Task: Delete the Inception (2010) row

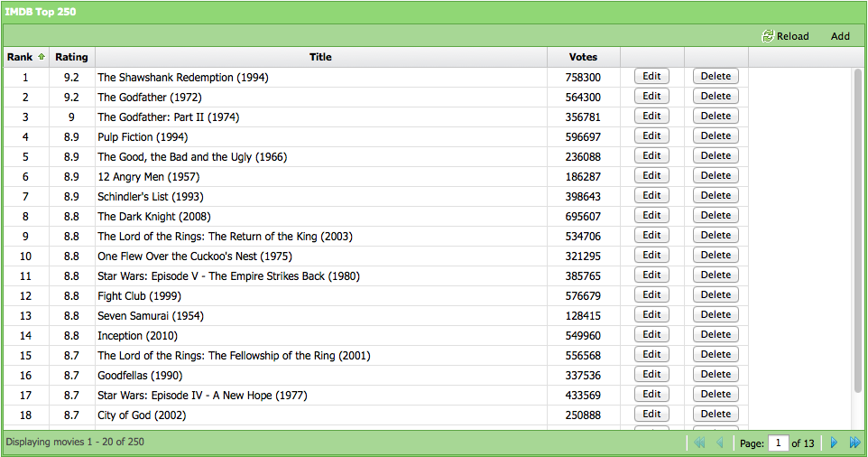Action: coord(716,335)
